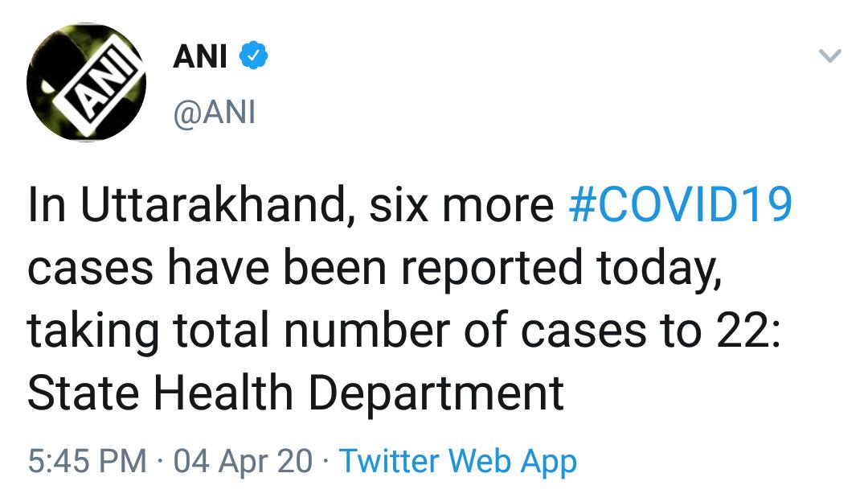Click the 5:45 PM timestamp
Screen dimensions: 868x502
(x=87, y=461)
